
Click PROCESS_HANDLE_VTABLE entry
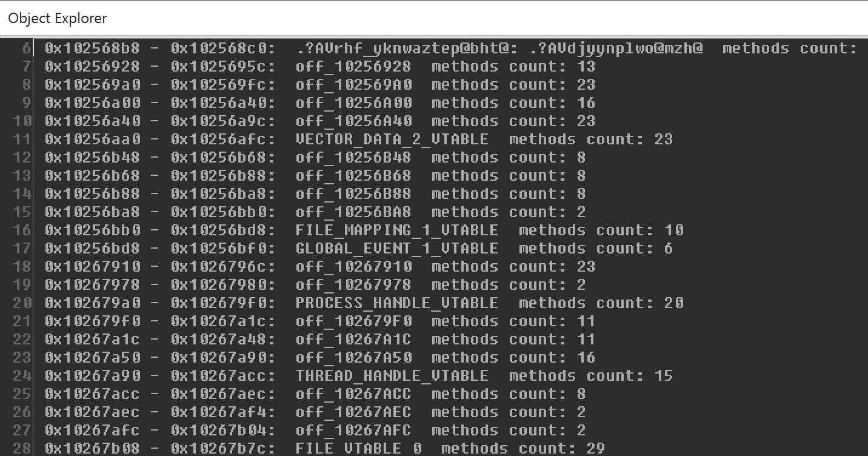pyautogui.click(x=364, y=303)
